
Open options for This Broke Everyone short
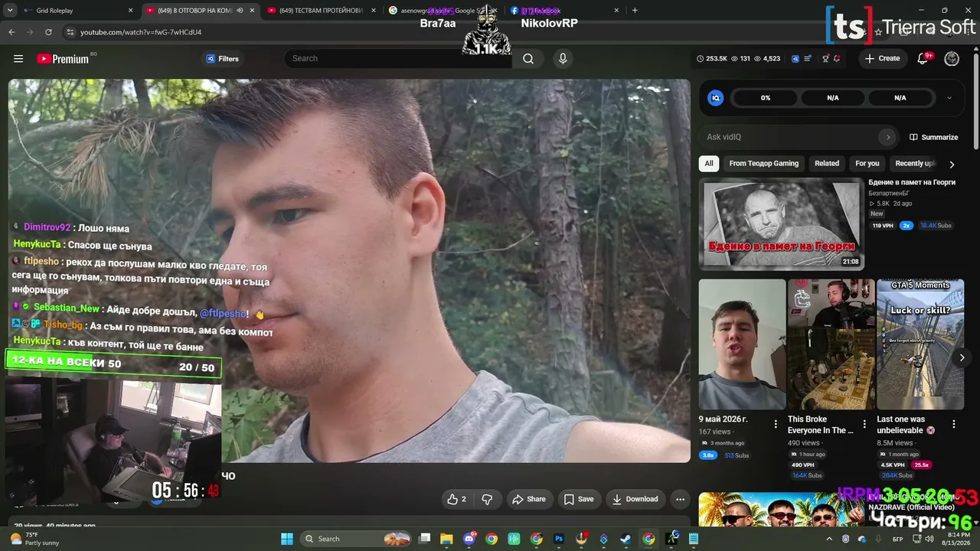864,424
